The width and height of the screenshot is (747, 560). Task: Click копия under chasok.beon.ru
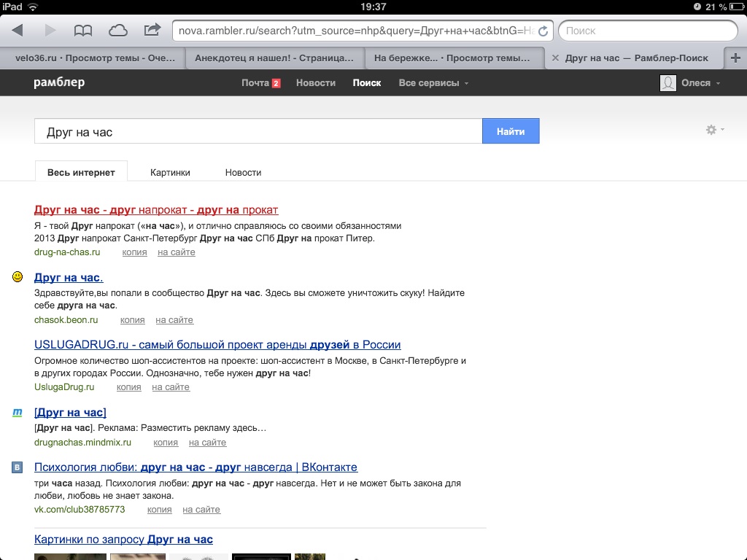coord(133,320)
